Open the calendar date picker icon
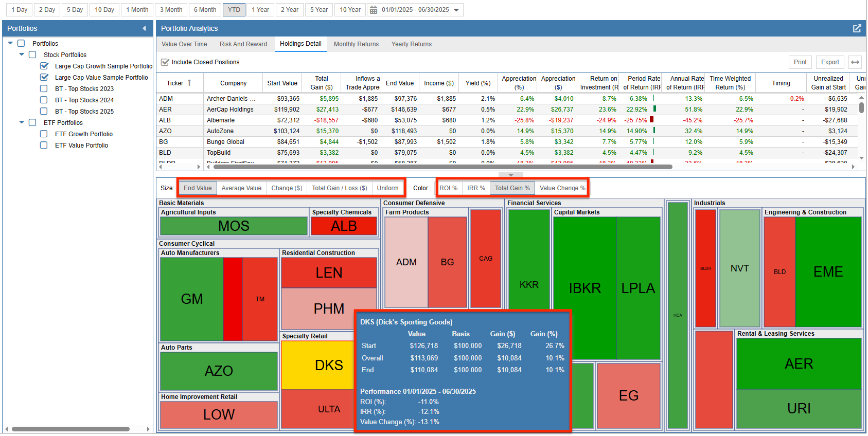The width and height of the screenshot is (868, 436). click(374, 10)
